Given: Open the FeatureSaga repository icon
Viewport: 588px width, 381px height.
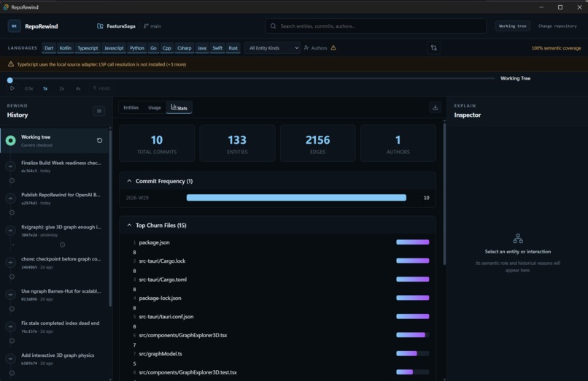Looking at the screenshot, I should 100,26.
